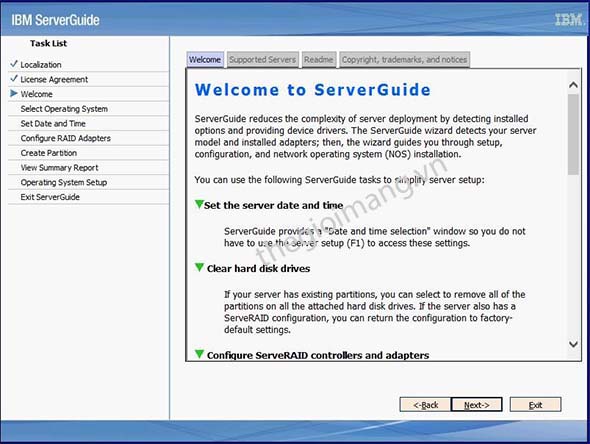This screenshot has height=444, width=590.
Task: Click the scroll up arrow
Action: tap(573, 85)
